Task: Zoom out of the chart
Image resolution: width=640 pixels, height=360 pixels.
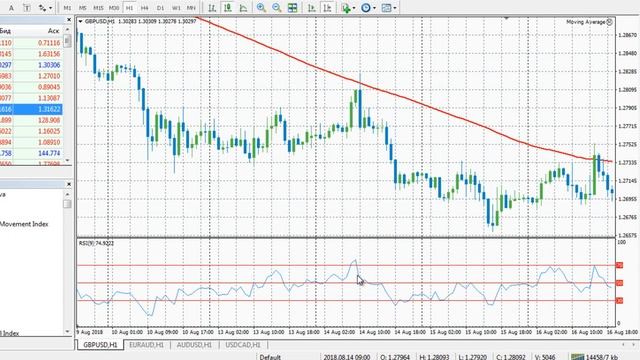Action: [277, 8]
